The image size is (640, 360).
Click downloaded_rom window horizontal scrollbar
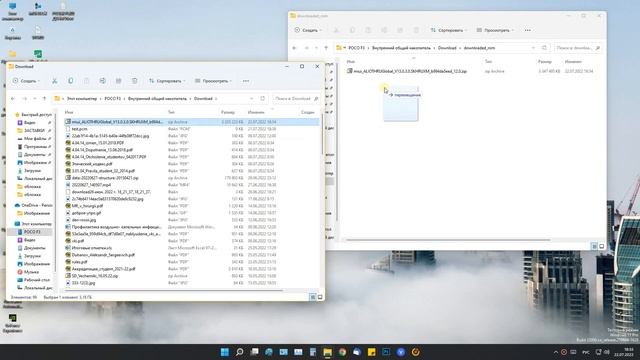point(448,240)
